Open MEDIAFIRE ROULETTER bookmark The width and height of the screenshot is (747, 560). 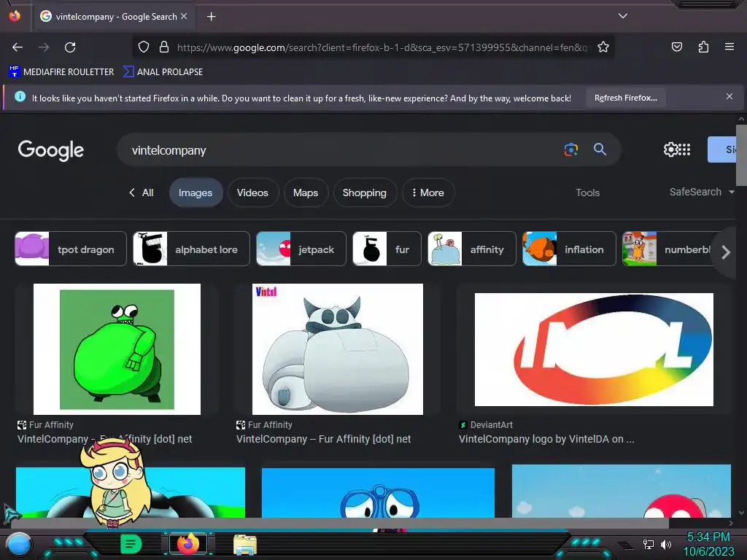click(x=61, y=72)
